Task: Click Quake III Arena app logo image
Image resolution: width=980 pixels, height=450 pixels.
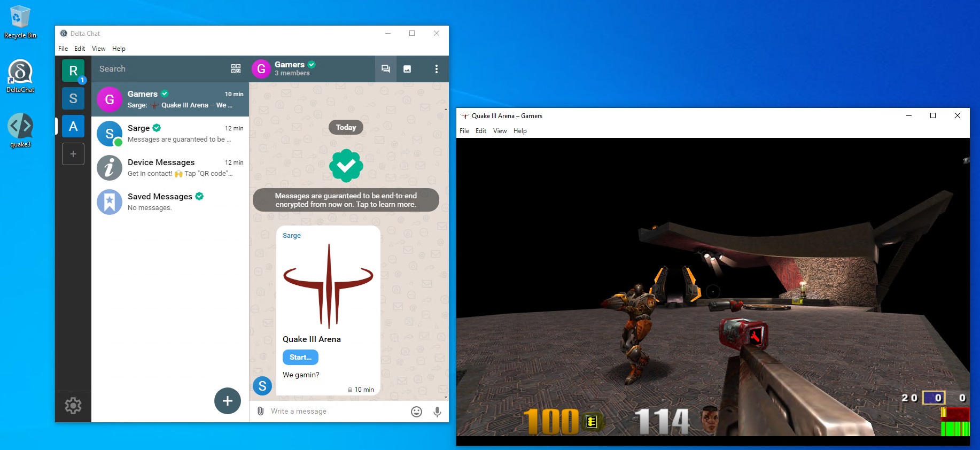Action: coord(328,286)
